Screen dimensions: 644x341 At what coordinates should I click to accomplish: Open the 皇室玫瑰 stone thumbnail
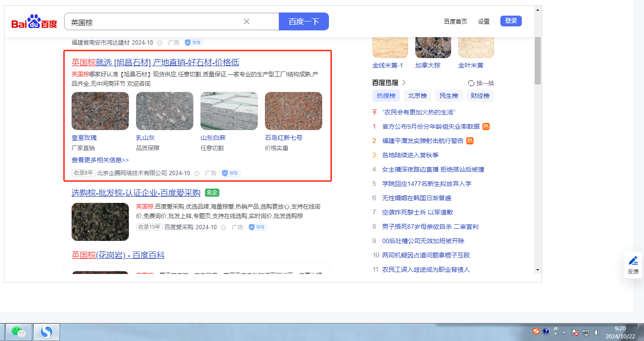click(100, 111)
